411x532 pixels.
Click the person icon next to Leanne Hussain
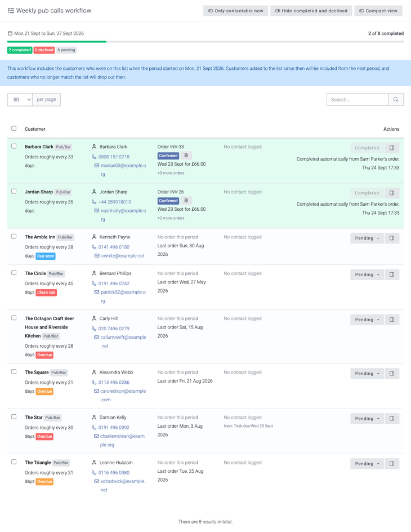pos(94,463)
